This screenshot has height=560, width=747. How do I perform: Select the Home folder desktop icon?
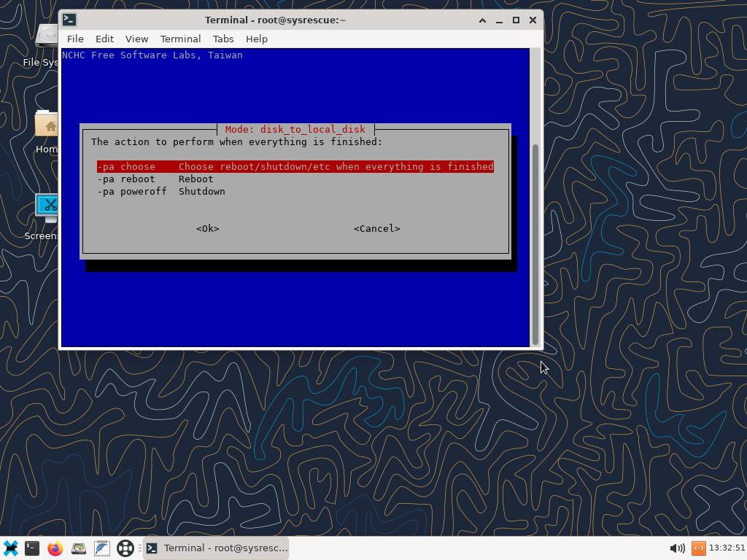click(47, 131)
